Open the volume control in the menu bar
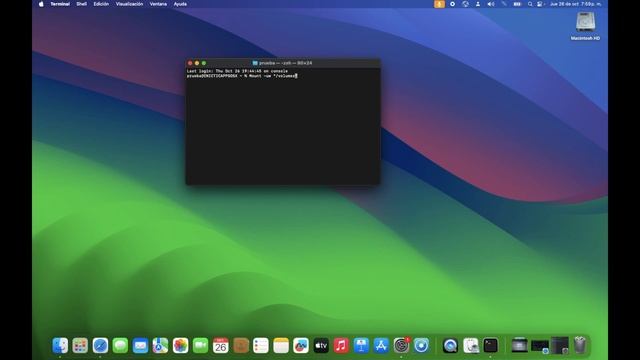 point(491,4)
